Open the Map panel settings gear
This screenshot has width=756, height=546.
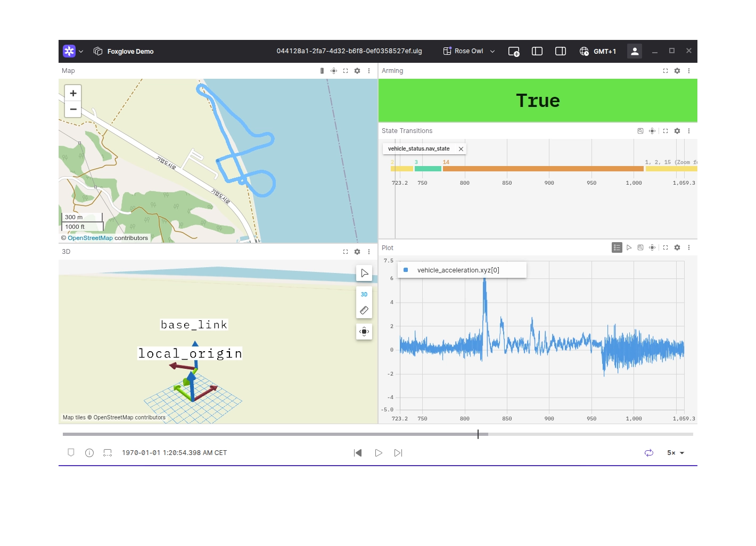pyautogui.click(x=357, y=71)
